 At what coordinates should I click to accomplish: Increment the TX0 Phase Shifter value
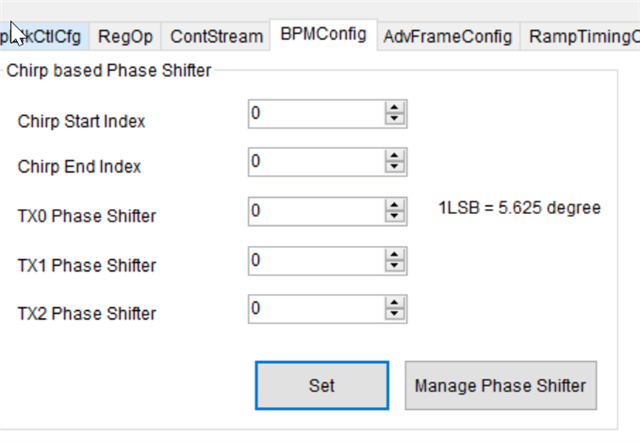[395, 205]
